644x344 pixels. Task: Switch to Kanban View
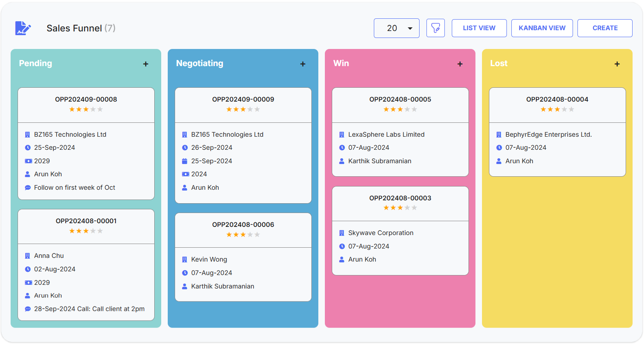pyautogui.click(x=542, y=28)
